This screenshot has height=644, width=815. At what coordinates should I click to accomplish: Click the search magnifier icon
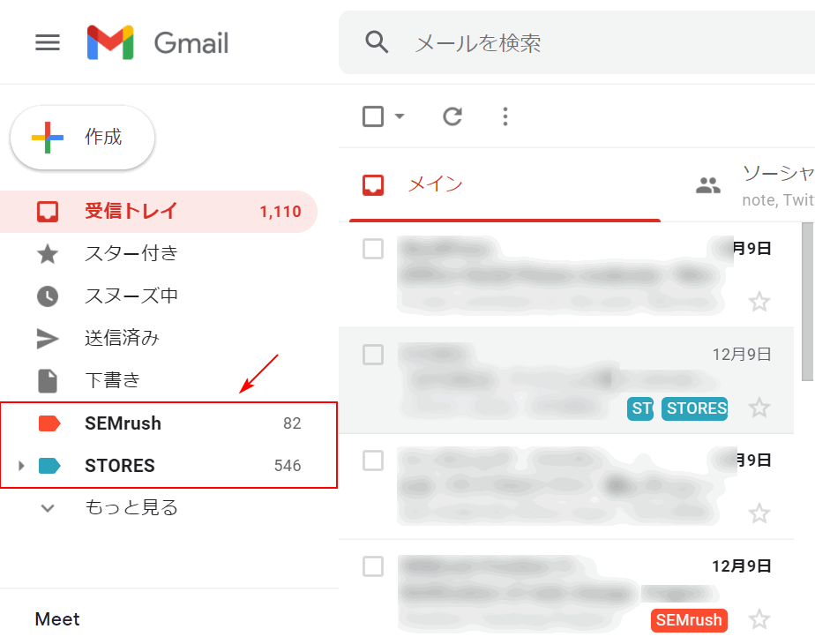coord(377,42)
